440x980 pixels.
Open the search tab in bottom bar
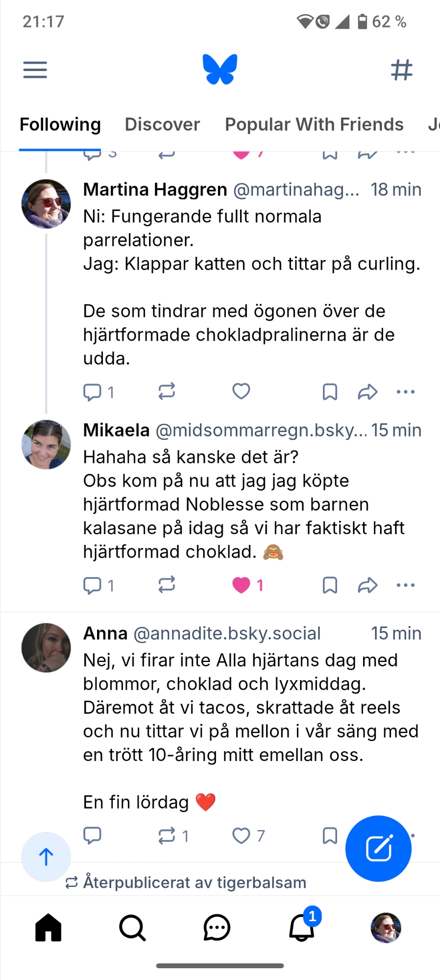pos(132,928)
